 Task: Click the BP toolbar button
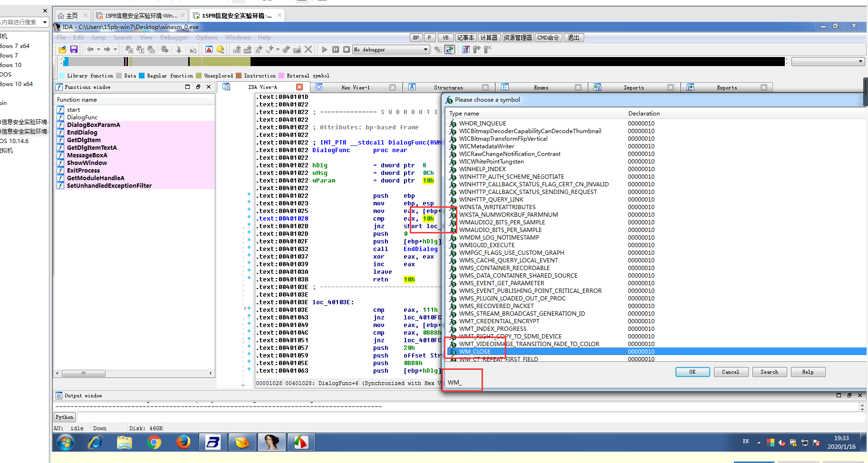pos(416,38)
